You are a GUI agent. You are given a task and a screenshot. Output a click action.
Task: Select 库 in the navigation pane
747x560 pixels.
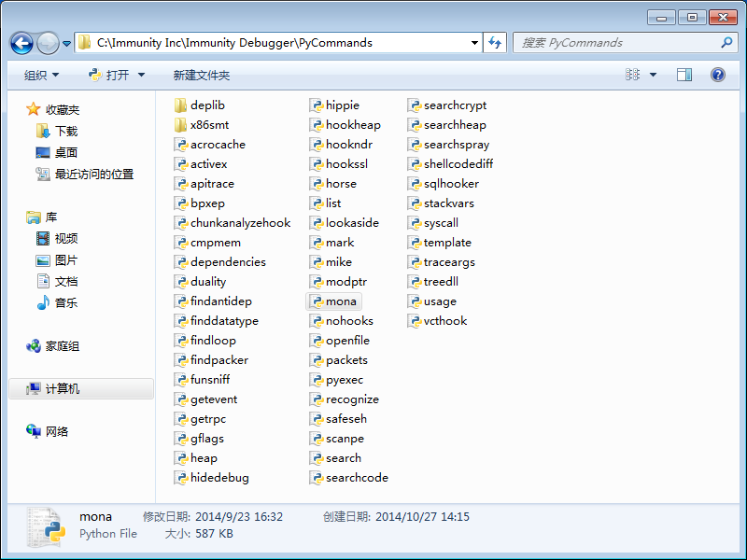(x=41, y=217)
